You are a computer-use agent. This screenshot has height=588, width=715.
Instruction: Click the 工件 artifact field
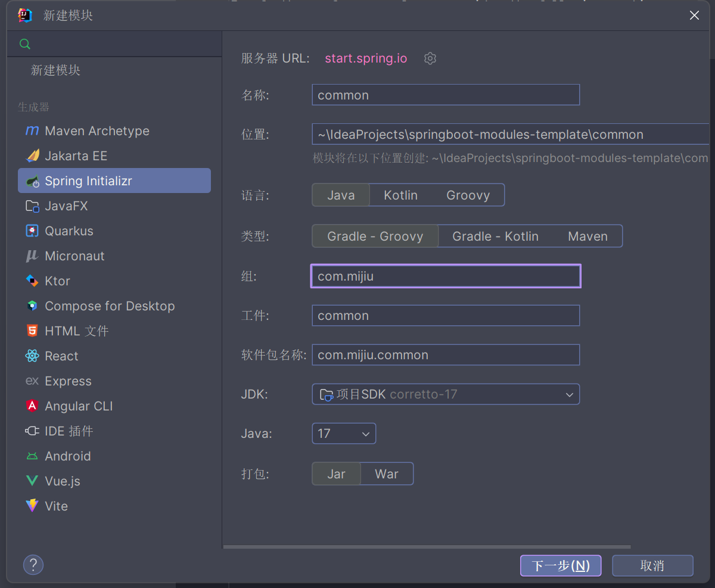(446, 315)
